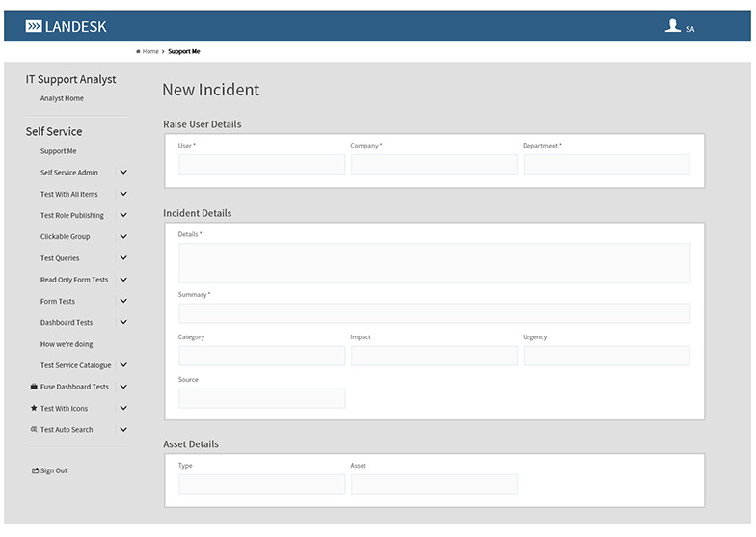Open Support Me in the sidebar
The image size is (756, 537).
pyautogui.click(x=58, y=151)
